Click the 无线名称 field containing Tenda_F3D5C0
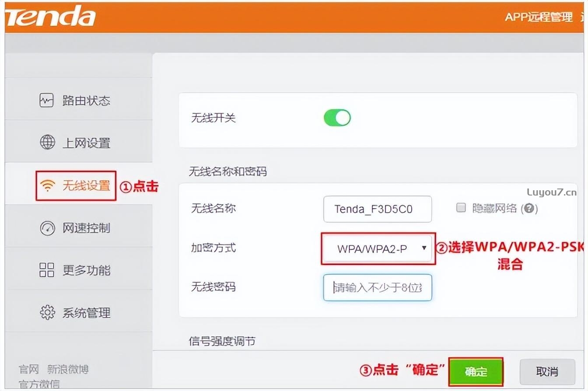Viewport: 588px width, 391px height. click(x=378, y=209)
